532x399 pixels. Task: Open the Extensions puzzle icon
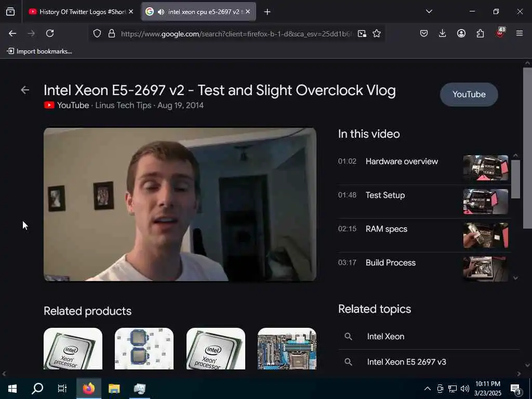tap(480, 33)
